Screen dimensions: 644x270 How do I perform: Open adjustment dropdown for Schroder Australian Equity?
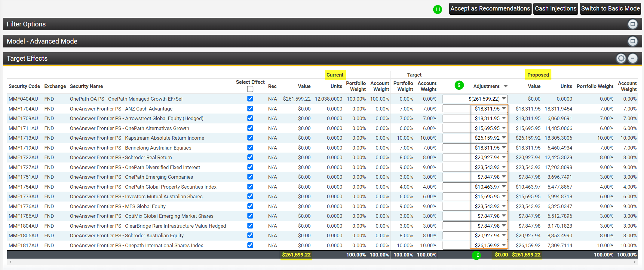[504, 235]
